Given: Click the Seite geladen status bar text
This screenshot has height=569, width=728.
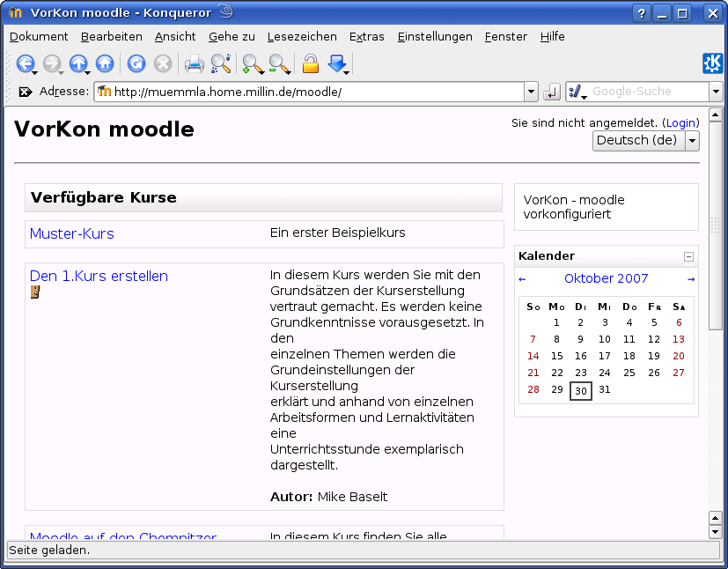Looking at the screenshot, I should tap(49, 551).
